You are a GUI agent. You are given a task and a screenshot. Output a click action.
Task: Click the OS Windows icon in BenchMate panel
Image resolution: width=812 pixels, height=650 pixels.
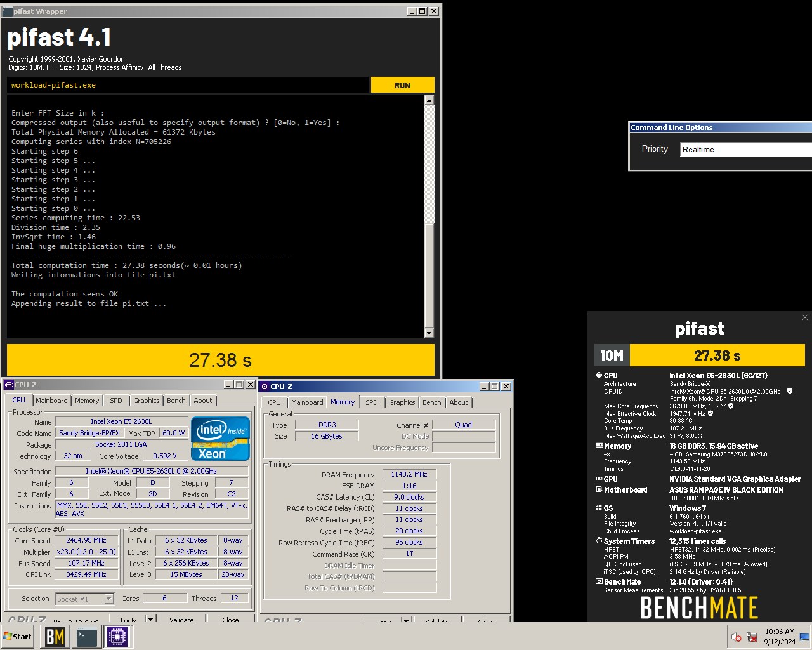click(x=599, y=508)
